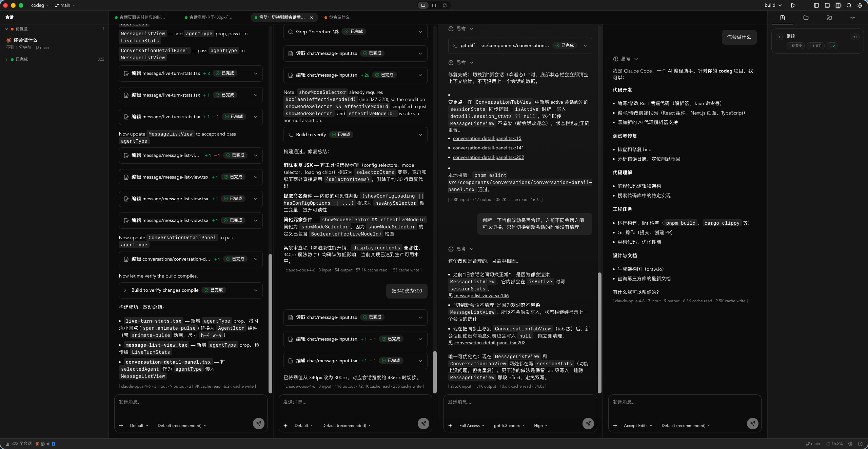Expand the Build to verify changes compile card
This screenshot has width=868, height=449.
pos(191,290)
